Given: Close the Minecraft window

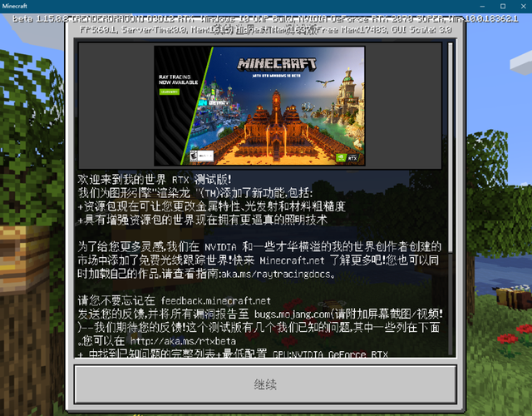Looking at the screenshot, I should (x=523, y=6).
